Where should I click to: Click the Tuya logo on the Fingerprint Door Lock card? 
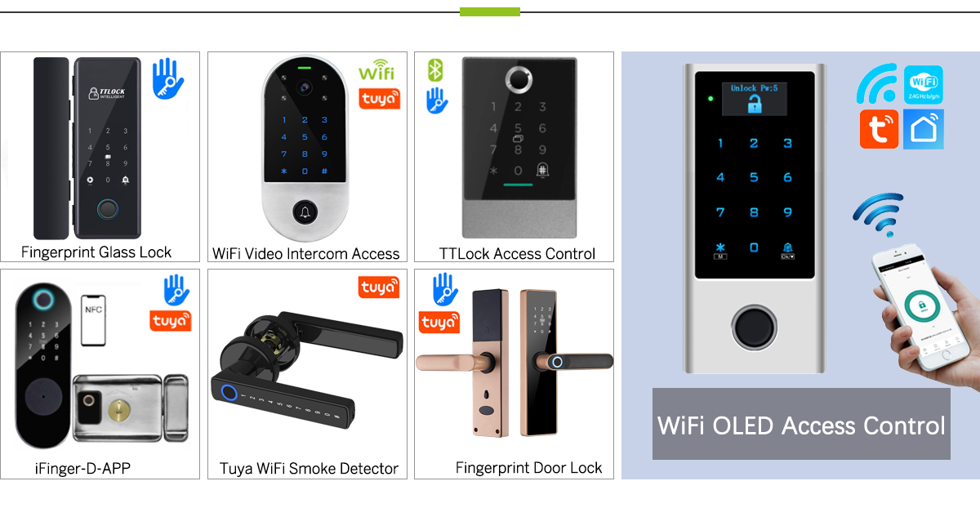(439, 323)
